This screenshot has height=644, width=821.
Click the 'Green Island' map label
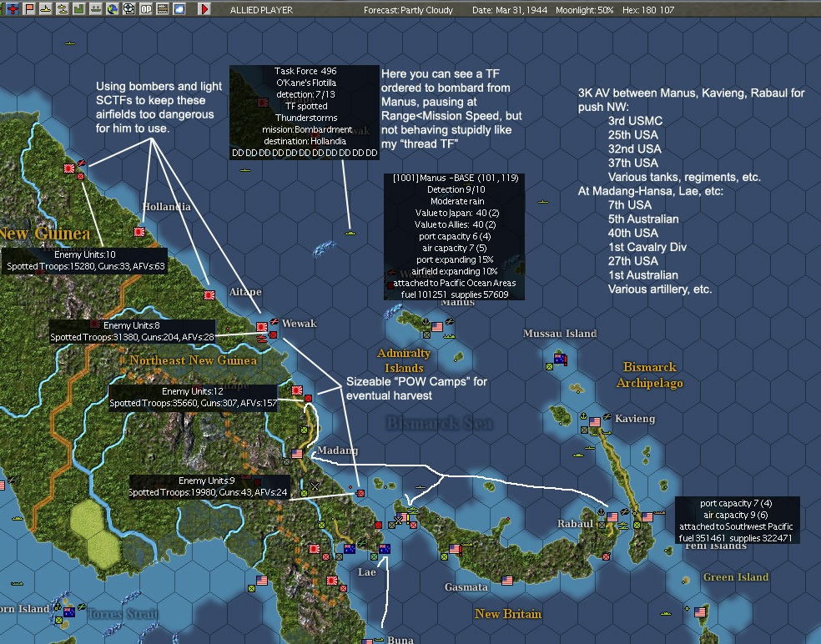point(736,577)
